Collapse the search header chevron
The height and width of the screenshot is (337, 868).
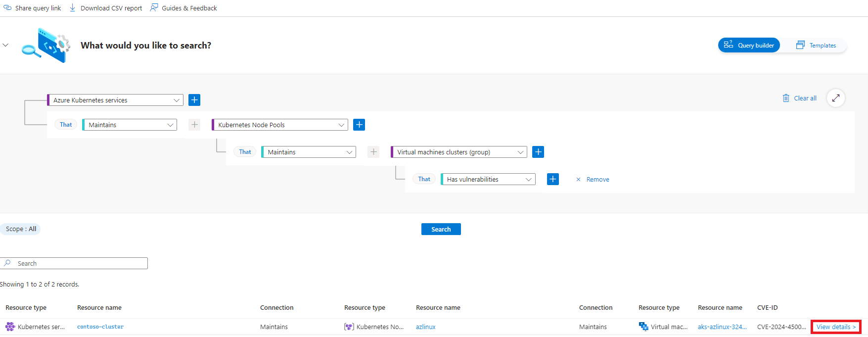(5, 45)
